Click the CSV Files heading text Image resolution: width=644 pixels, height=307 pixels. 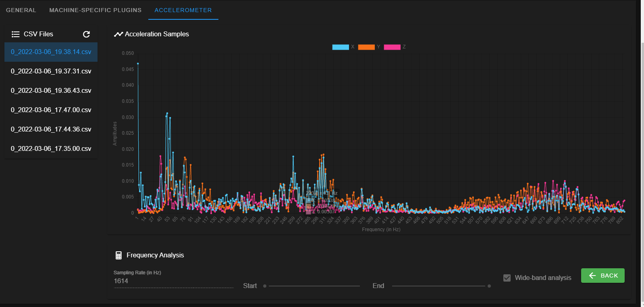(38, 34)
